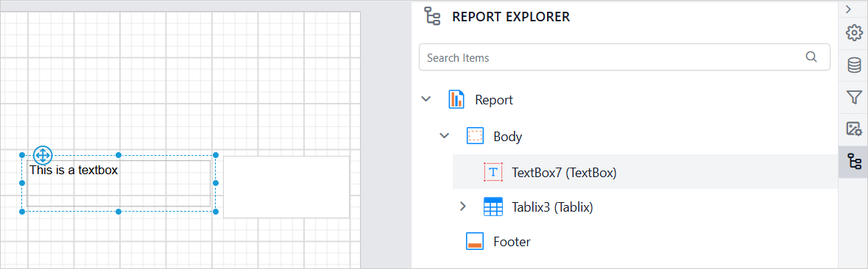Image resolution: width=868 pixels, height=269 pixels.
Task: Select the empty tablix on the canvas
Action: (286, 187)
